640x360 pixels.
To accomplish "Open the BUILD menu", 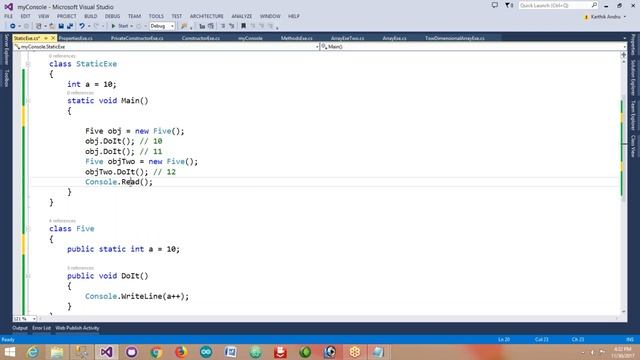I will click(91, 16).
